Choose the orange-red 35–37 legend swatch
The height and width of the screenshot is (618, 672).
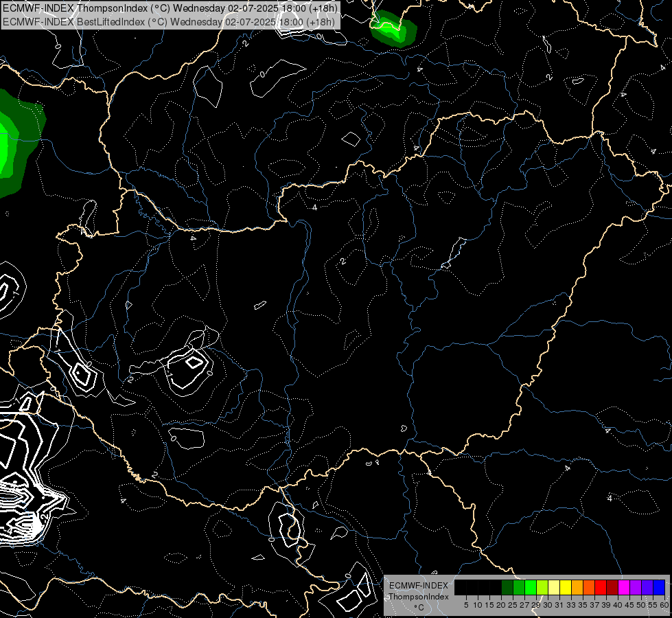tap(589, 587)
